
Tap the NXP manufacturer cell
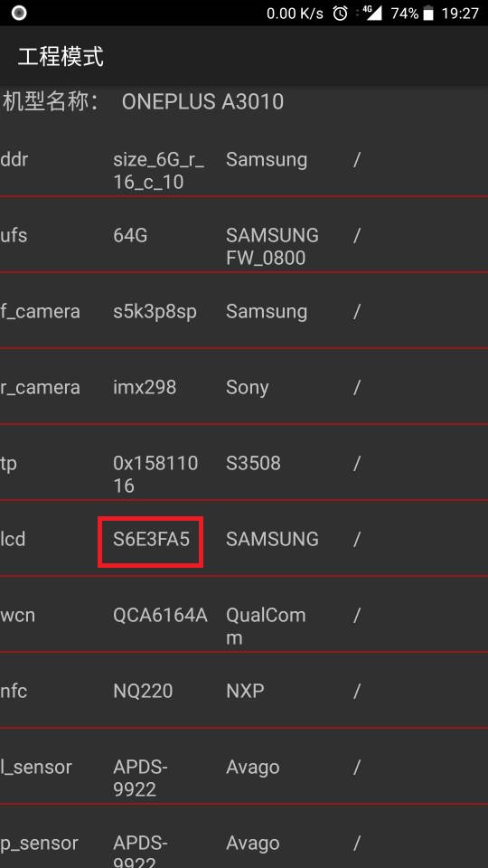pyautogui.click(x=245, y=691)
